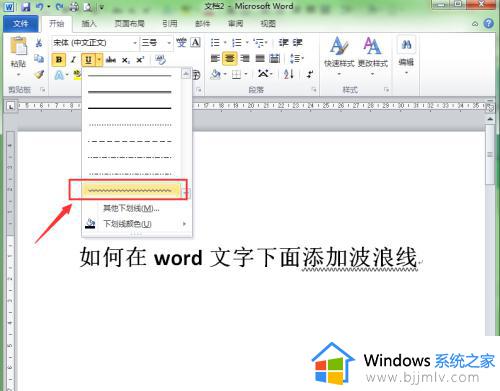Open Shading paint bucket color
500x391 pixels.
point(216,74)
